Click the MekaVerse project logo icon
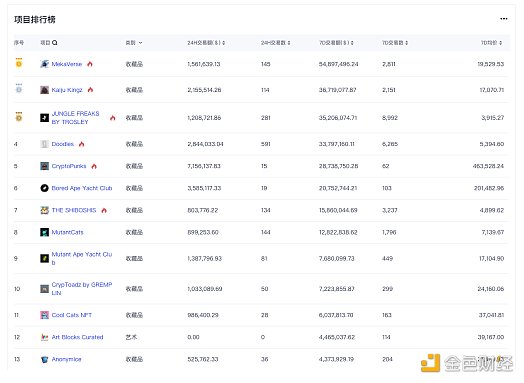The width and height of the screenshot is (524, 383). [44, 64]
